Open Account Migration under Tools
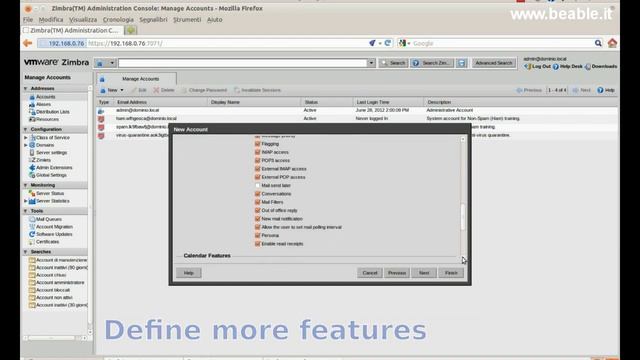This screenshot has height=360, width=640. [54, 227]
